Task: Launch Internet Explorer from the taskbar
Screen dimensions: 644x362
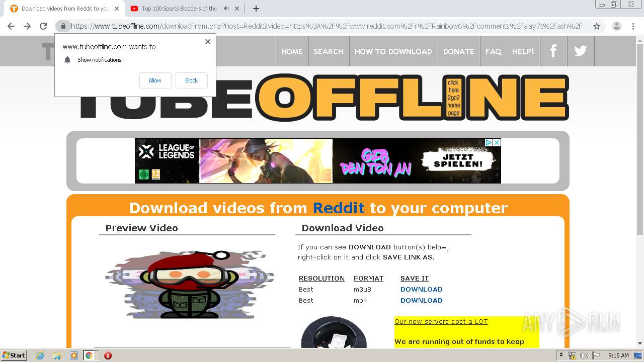Action: click(40, 355)
